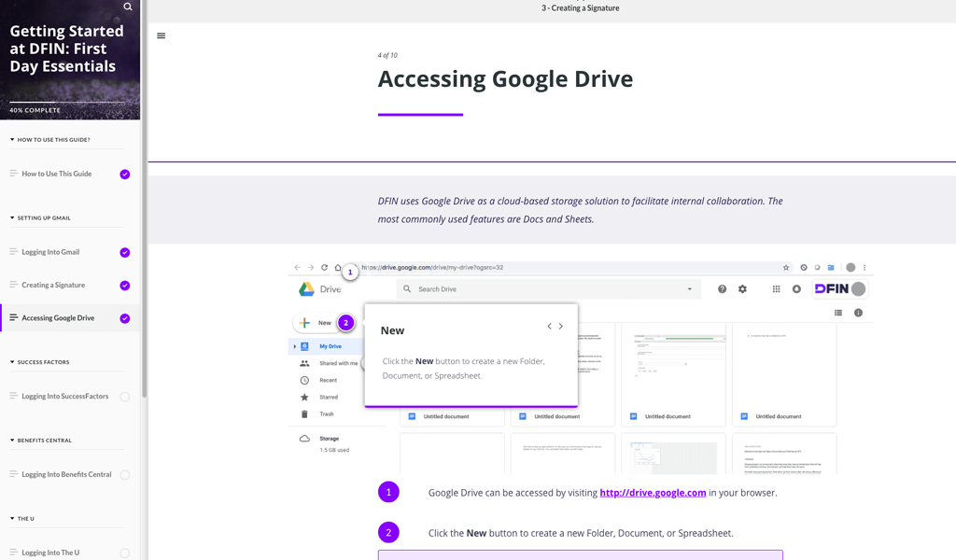This screenshot has height=560, width=956.
Task: Open the Logging Into Gmail lesson
Action: click(x=50, y=252)
